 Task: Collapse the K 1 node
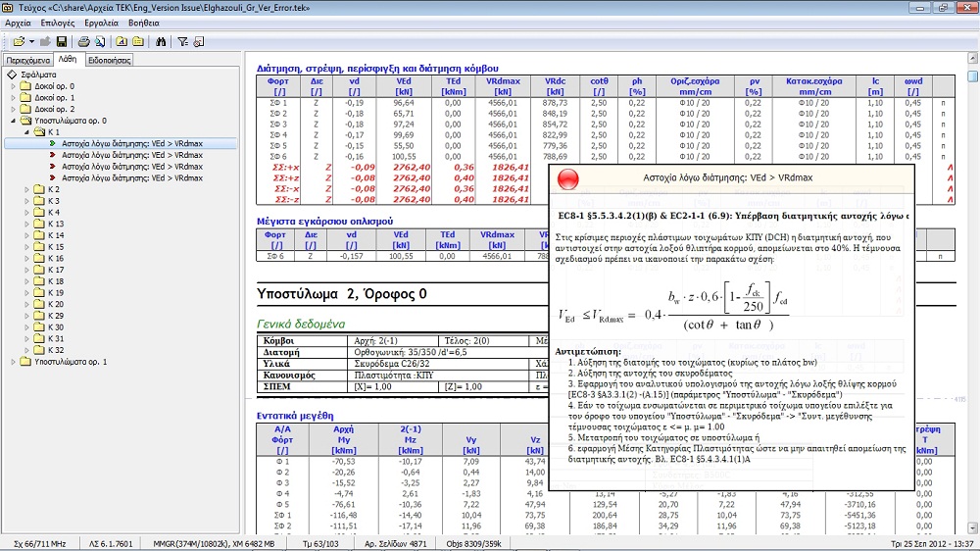point(26,132)
